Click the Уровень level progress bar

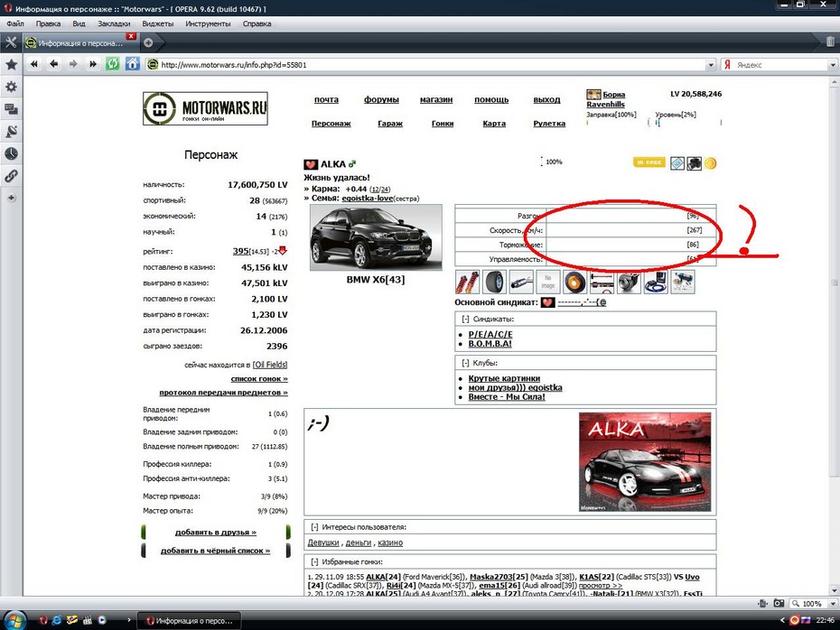[688, 123]
